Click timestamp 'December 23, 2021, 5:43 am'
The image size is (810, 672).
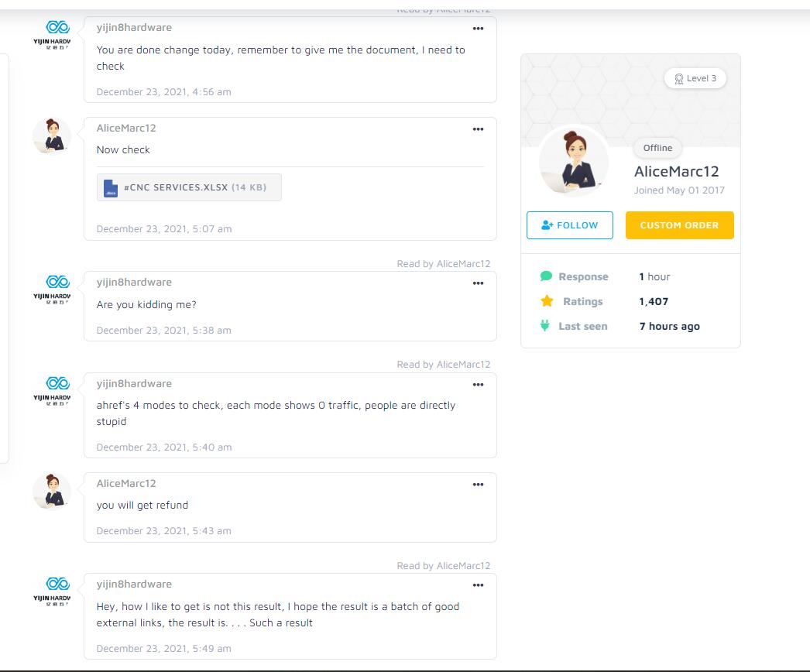tap(163, 530)
